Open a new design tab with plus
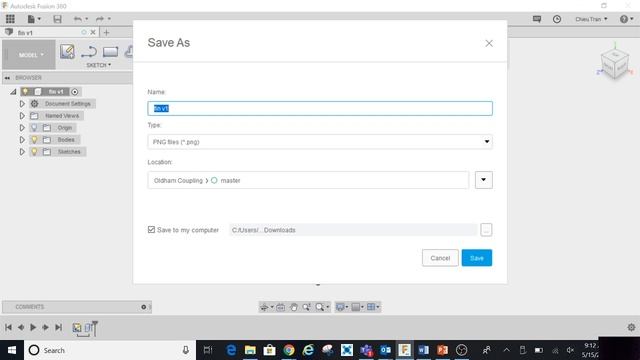 tap(107, 32)
